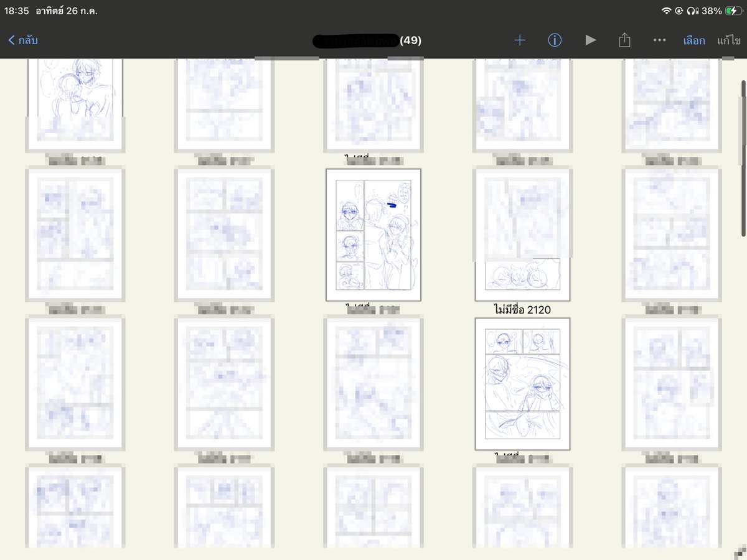Open the info circle icon
Image resolution: width=747 pixels, height=560 pixels.
555,40
